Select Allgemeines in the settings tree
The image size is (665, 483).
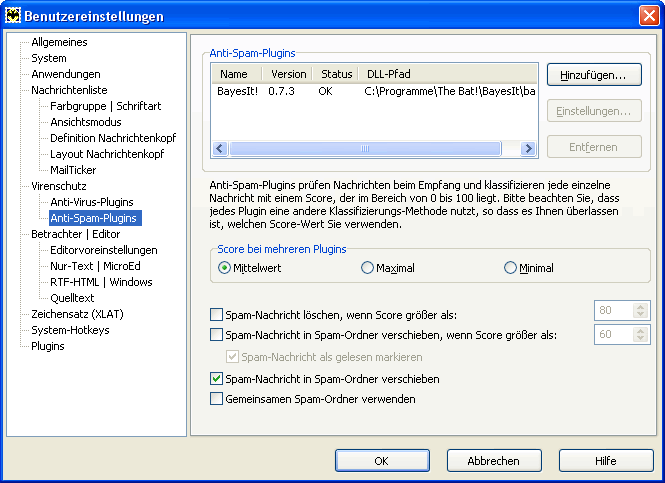pyautogui.click(x=59, y=42)
